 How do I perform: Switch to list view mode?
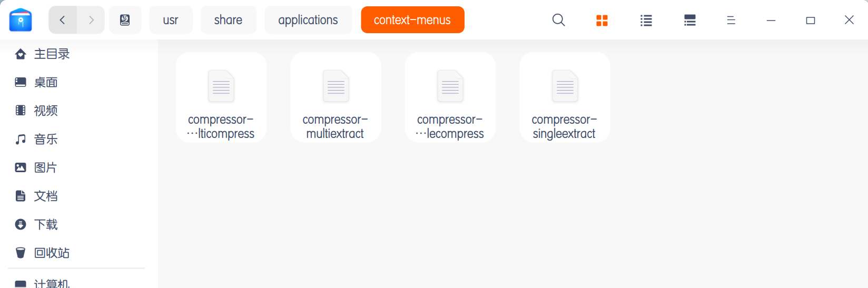tap(646, 20)
